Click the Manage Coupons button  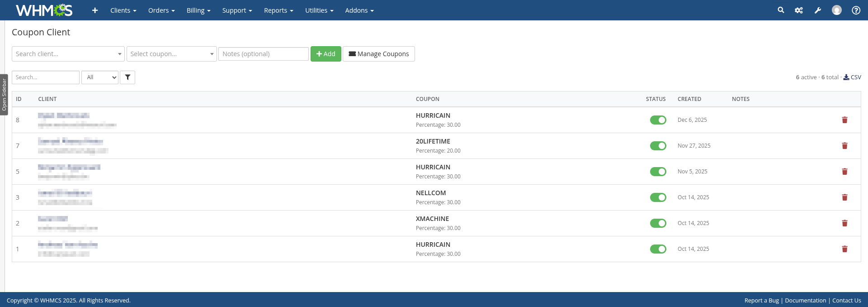(x=378, y=54)
